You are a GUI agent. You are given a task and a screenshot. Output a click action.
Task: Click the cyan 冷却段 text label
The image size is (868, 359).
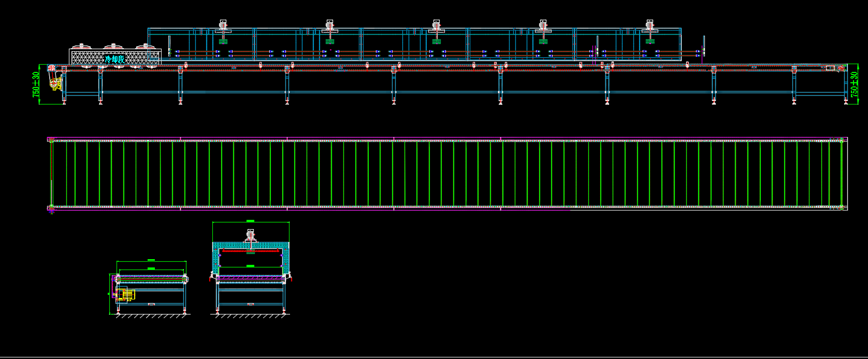tap(114, 59)
